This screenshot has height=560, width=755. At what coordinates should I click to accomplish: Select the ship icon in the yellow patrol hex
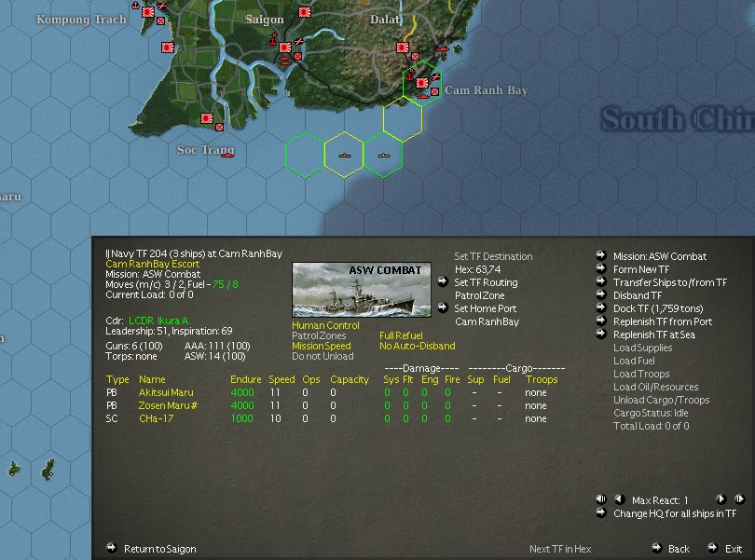coord(345,156)
